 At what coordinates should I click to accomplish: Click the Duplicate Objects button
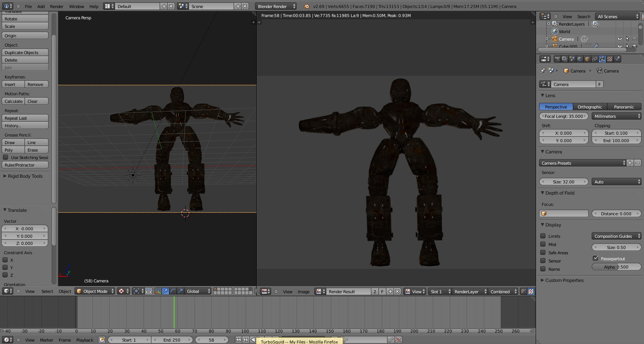click(x=25, y=53)
